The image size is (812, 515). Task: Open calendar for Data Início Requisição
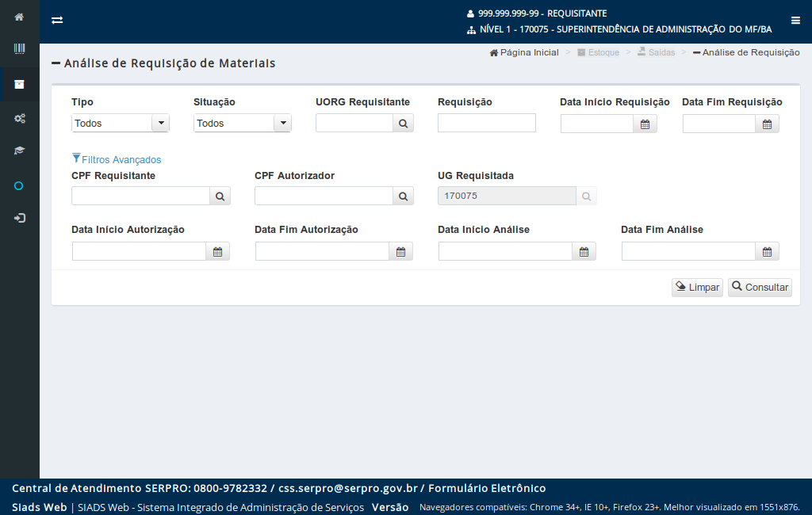click(645, 124)
